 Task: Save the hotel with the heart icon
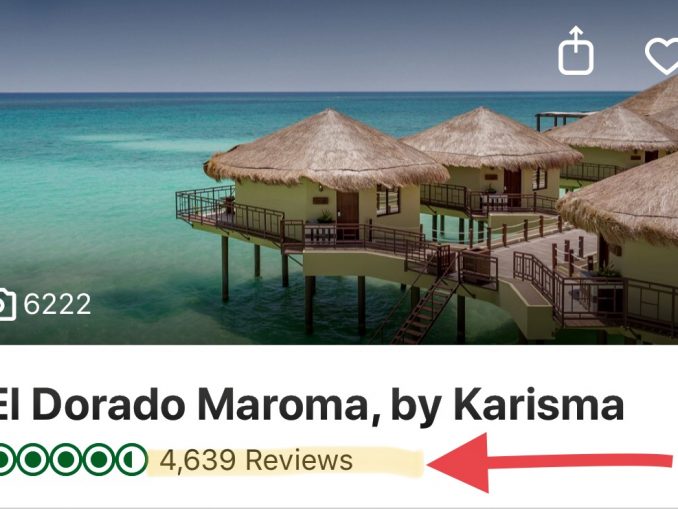pyautogui.click(x=662, y=57)
